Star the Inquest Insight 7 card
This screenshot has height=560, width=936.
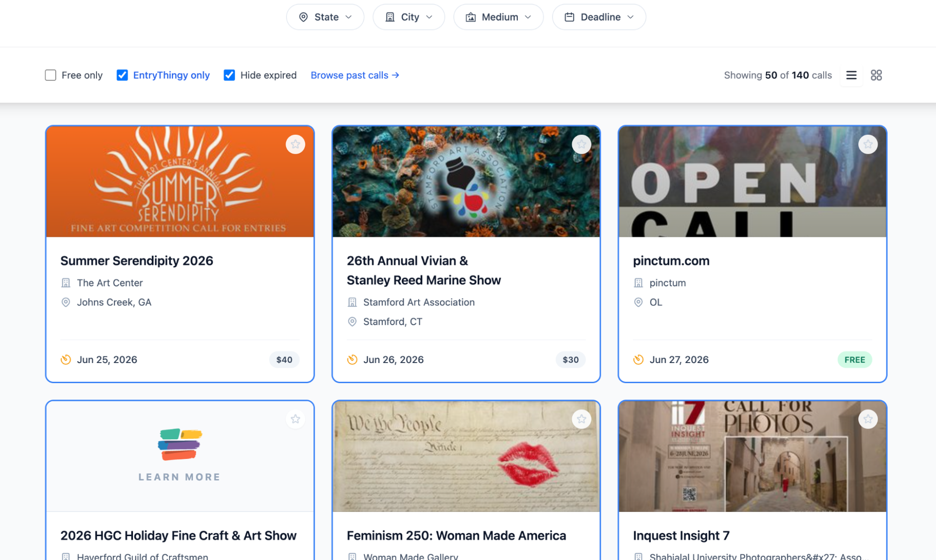[868, 419]
